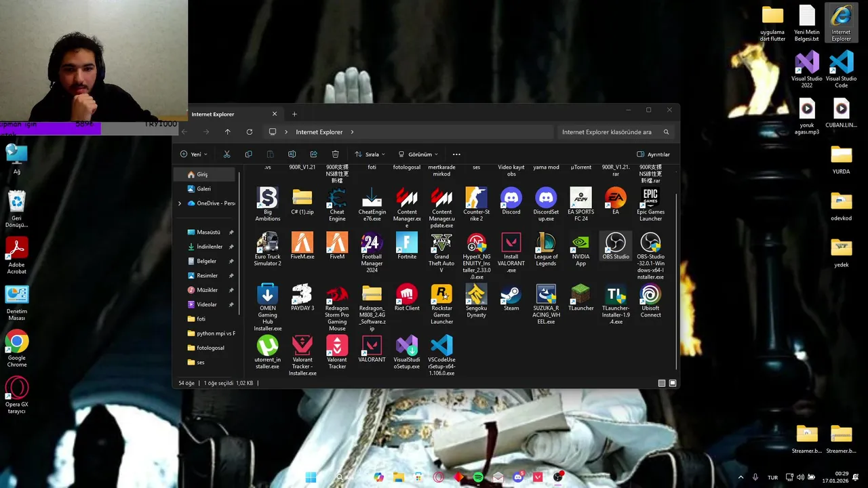Refresh the current folder
Image resolution: width=868 pixels, height=488 pixels.
(x=250, y=132)
